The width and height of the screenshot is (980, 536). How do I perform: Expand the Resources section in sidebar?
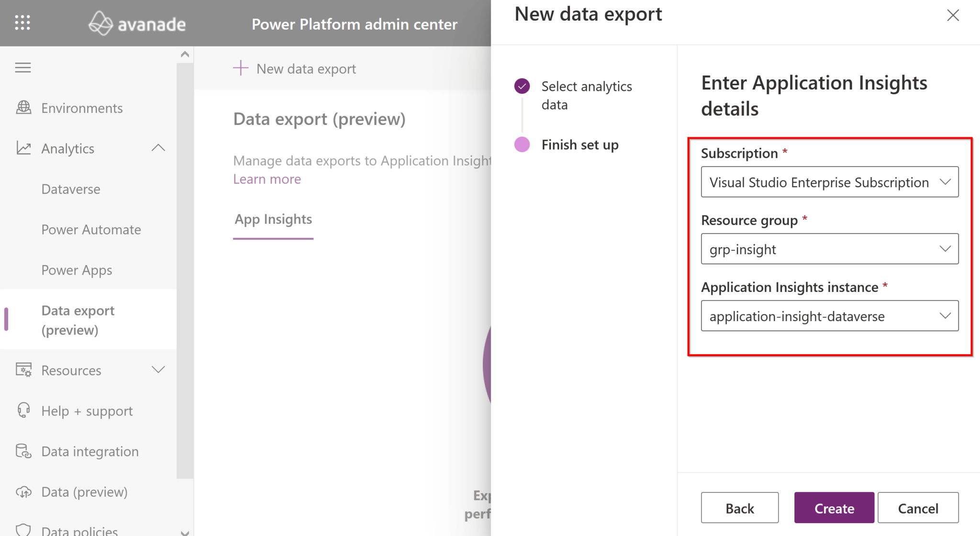[x=158, y=369]
